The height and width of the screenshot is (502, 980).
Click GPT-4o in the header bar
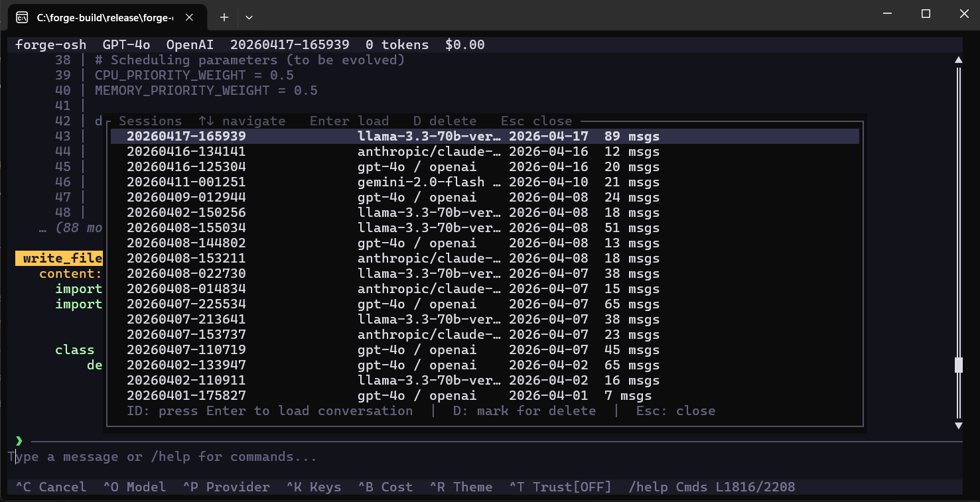pos(127,45)
